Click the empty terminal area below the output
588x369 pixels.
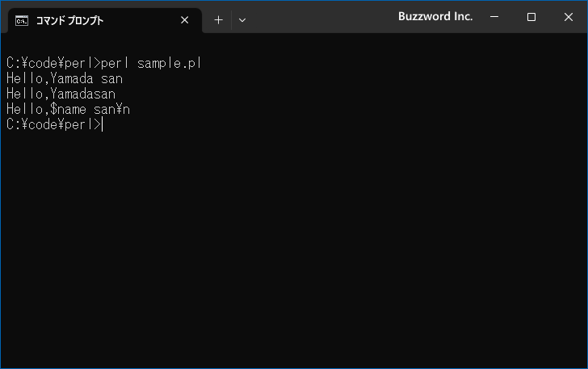pos(294,248)
